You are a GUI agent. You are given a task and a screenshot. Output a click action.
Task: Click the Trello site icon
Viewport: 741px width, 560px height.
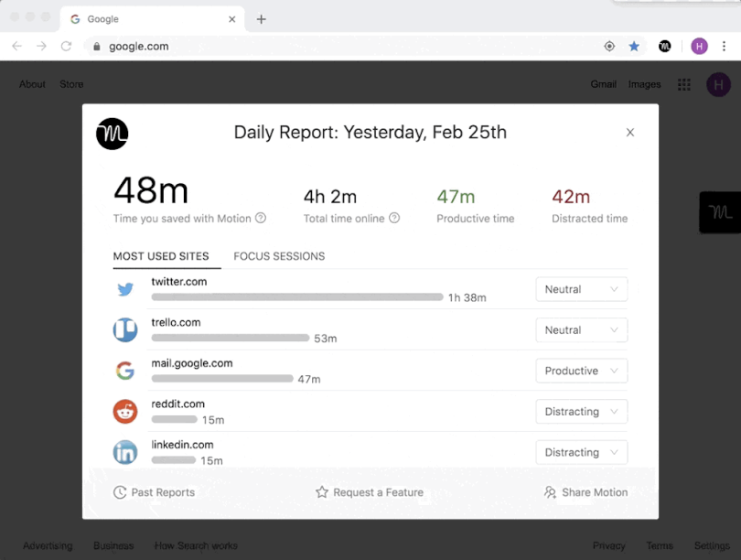[x=125, y=330]
